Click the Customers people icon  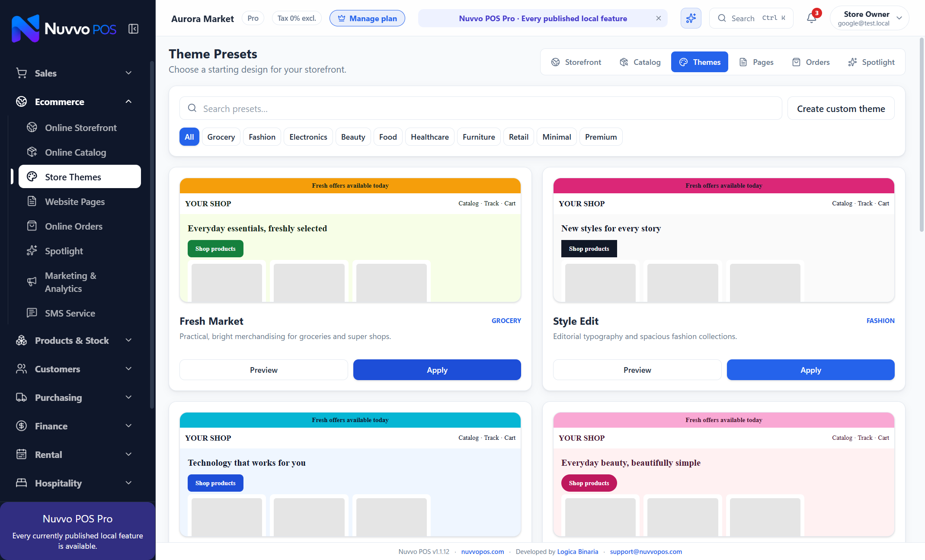click(x=22, y=369)
